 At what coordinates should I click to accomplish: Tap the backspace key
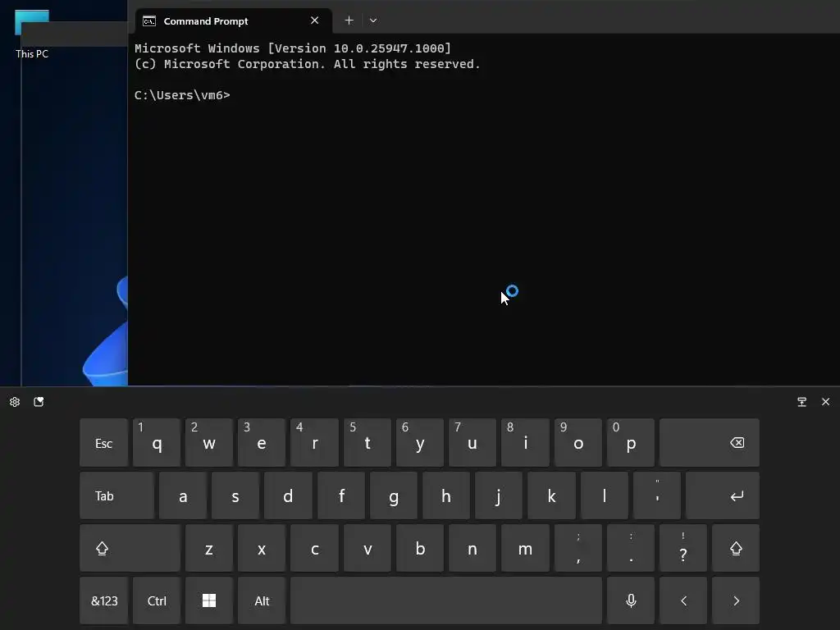710,443
